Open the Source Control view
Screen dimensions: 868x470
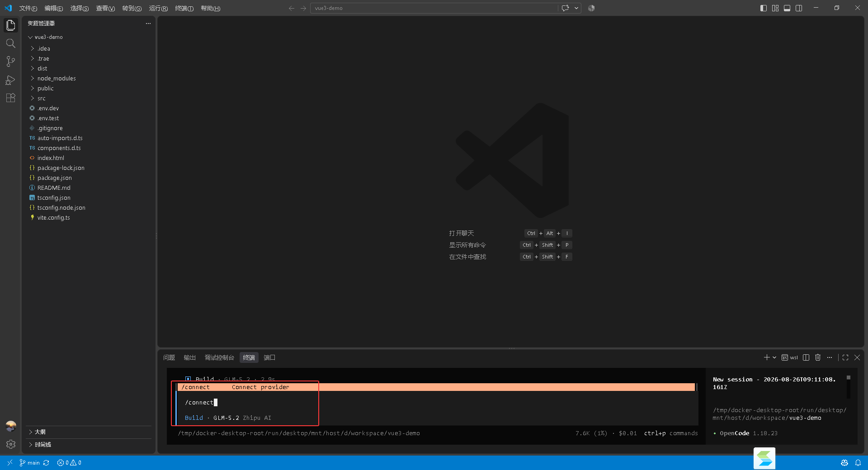[11, 61]
